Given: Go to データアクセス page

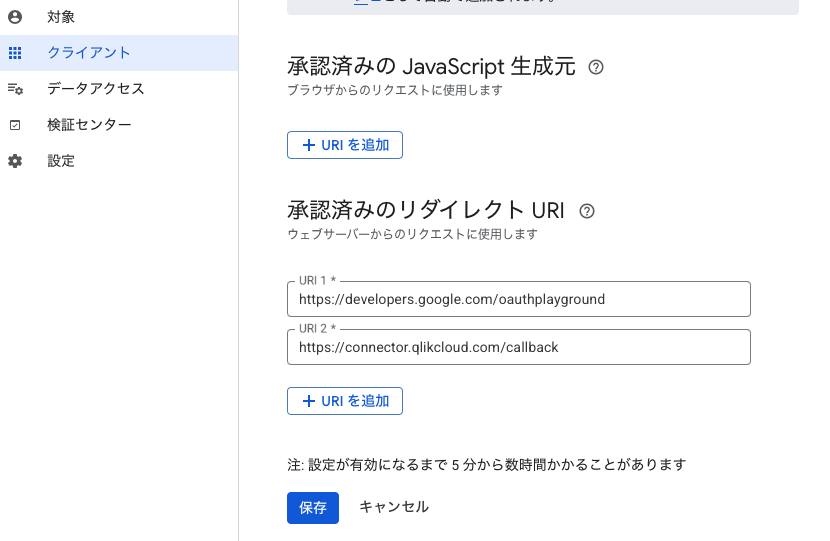Looking at the screenshot, I should click(96, 89).
